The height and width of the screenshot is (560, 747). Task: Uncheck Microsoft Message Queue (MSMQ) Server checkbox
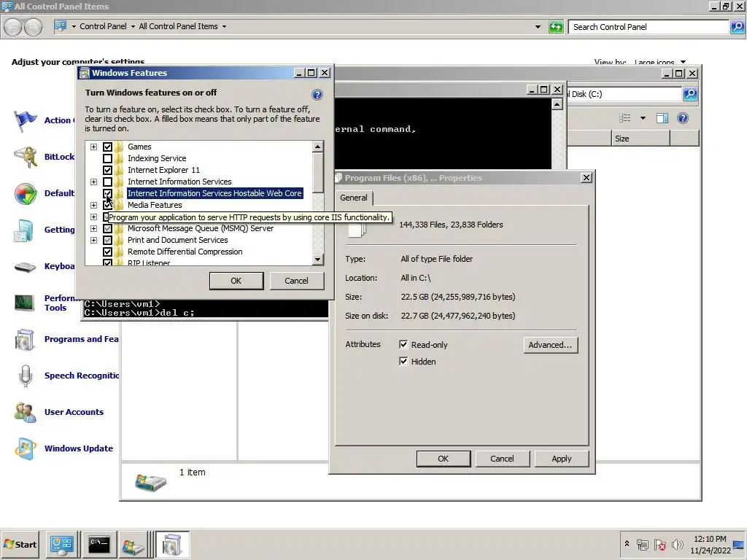[x=108, y=228]
